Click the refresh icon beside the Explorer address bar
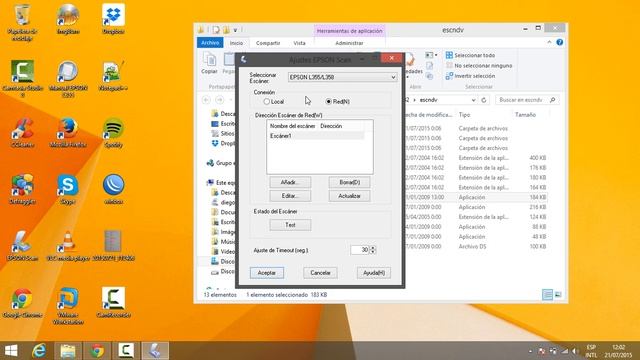 (484, 100)
